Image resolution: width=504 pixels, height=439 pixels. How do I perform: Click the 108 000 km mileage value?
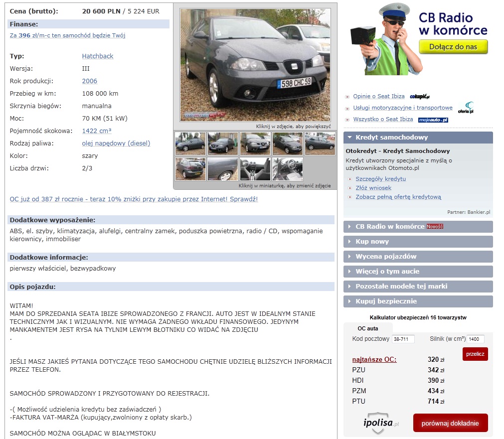(100, 94)
